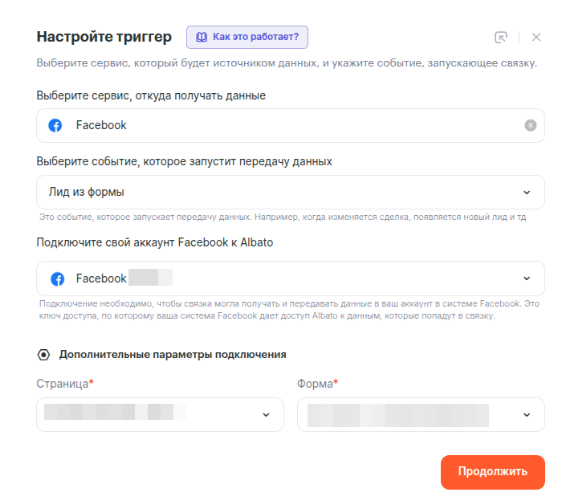Expand the 'Страница' chevron arrow
Viewport: 588px width, 497px height.
pyautogui.click(x=266, y=415)
